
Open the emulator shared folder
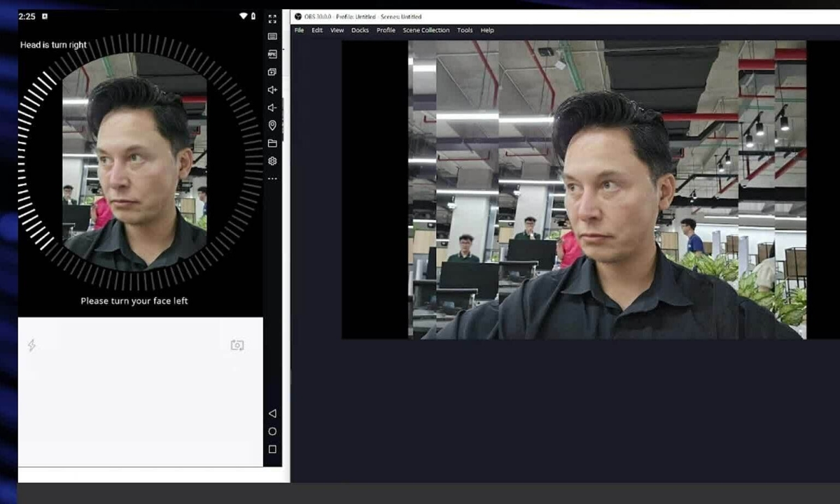coord(272,143)
